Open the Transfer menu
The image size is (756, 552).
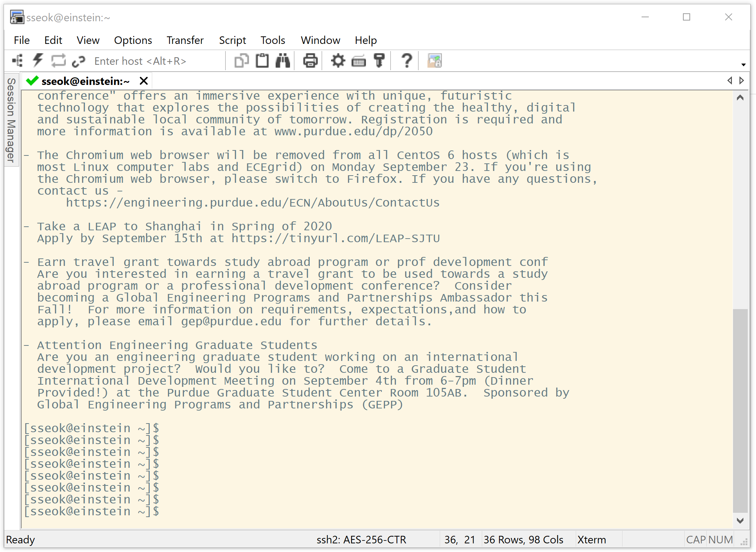(x=185, y=40)
